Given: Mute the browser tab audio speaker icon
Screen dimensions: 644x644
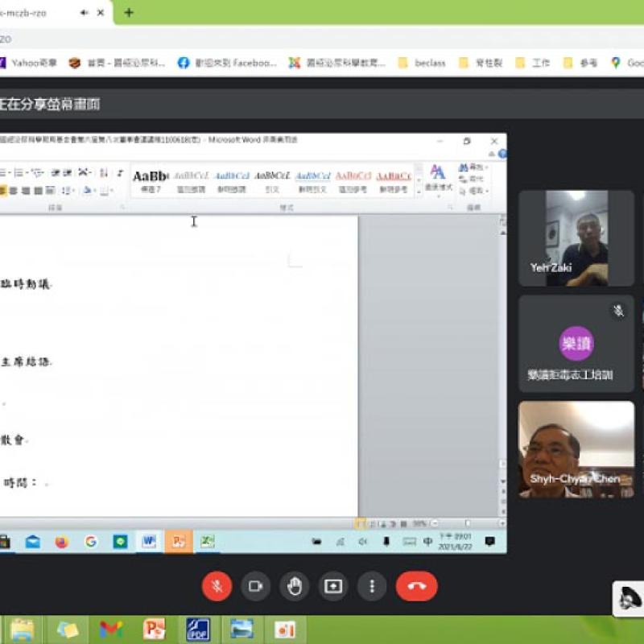Looking at the screenshot, I should [x=85, y=13].
